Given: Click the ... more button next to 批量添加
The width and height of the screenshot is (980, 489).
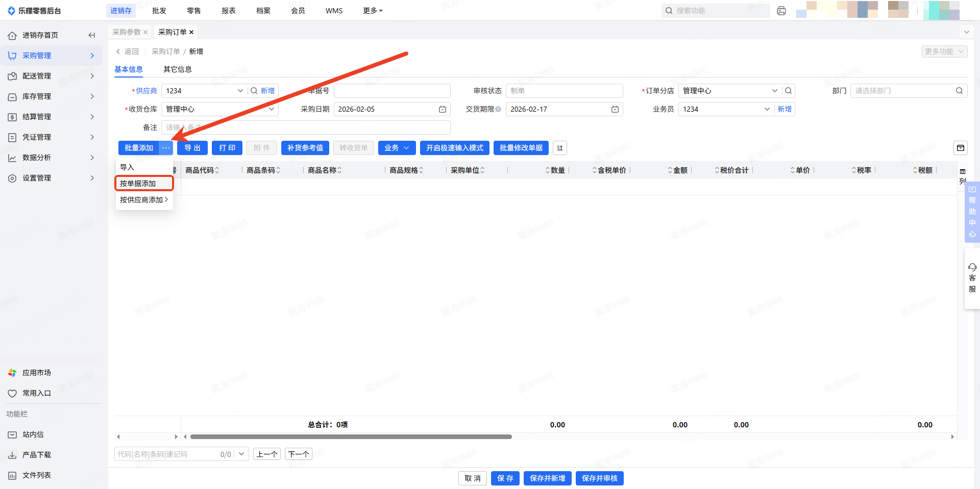Looking at the screenshot, I should tap(166, 148).
